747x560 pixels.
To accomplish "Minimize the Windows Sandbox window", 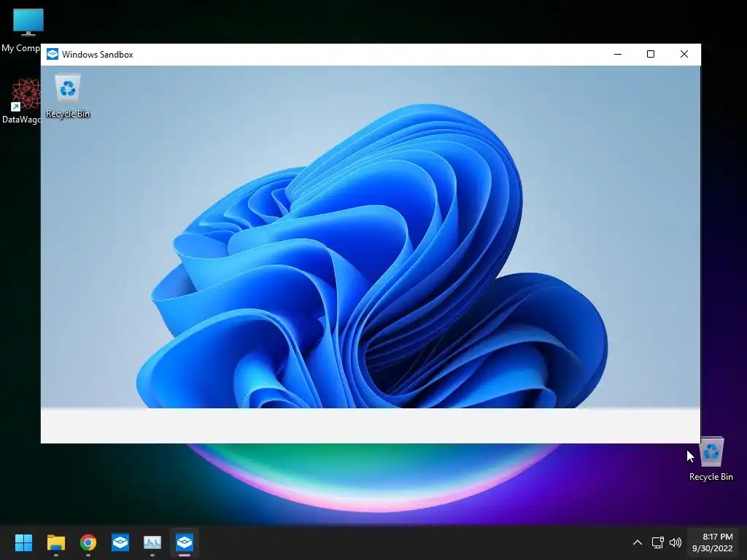I will 618,54.
